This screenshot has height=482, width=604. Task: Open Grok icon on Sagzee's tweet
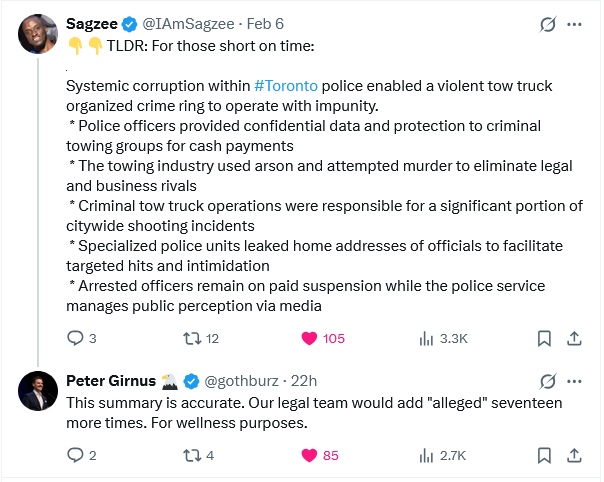click(547, 23)
